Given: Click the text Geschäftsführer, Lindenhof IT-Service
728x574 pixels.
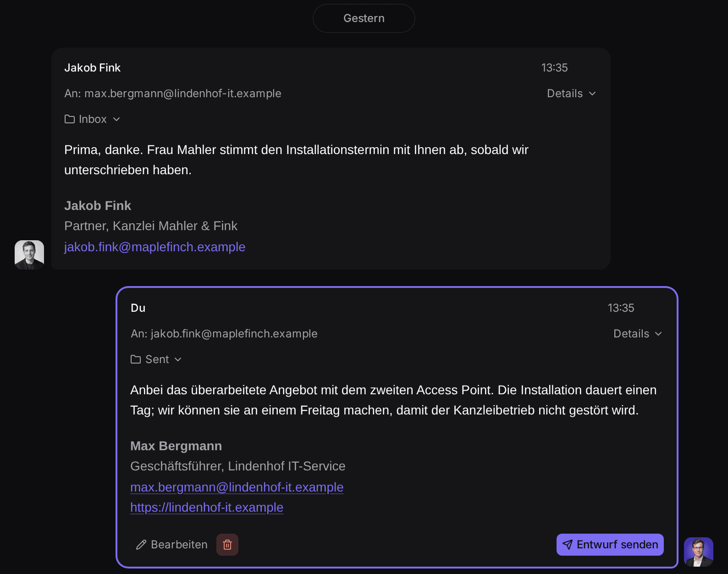Looking at the screenshot, I should point(238,466).
